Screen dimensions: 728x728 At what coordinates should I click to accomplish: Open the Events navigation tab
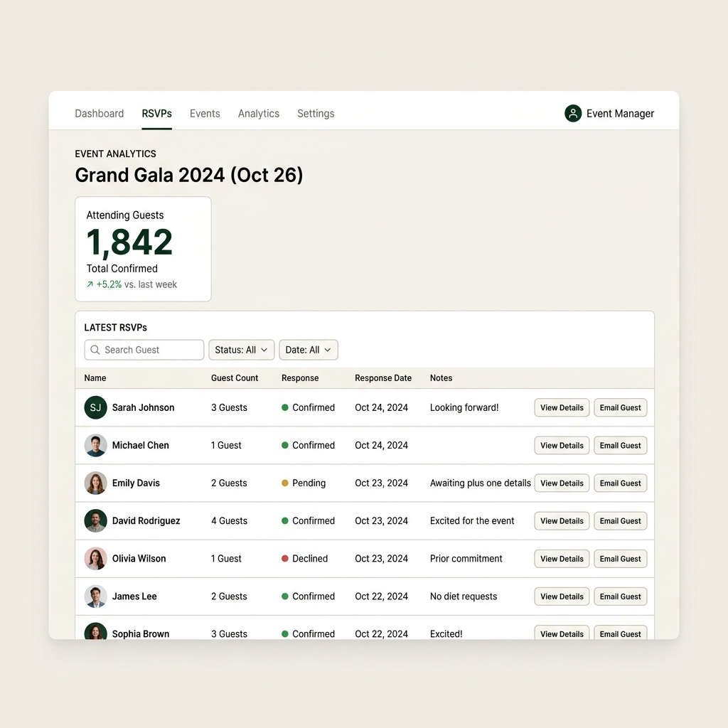(x=205, y=113)
